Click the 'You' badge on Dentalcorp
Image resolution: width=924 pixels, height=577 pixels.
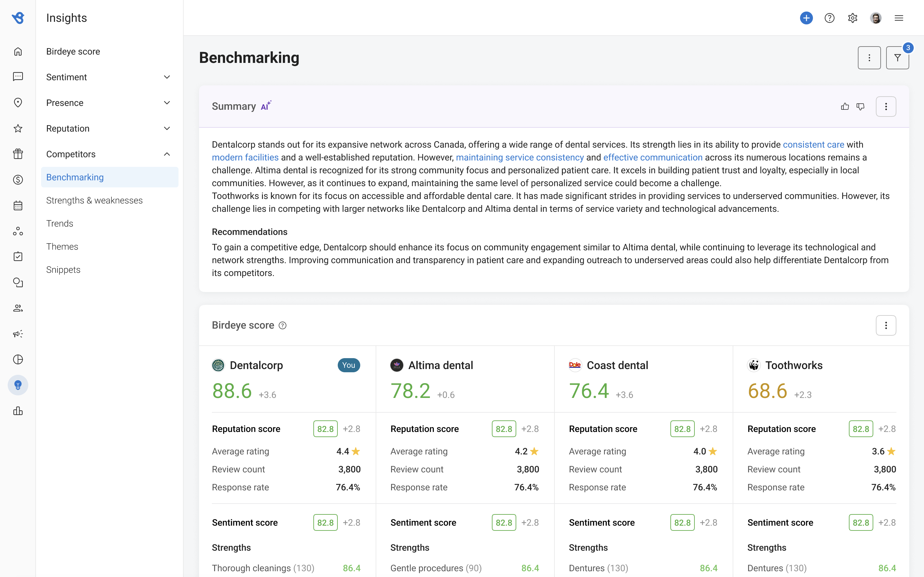click(x=348, y=365)
